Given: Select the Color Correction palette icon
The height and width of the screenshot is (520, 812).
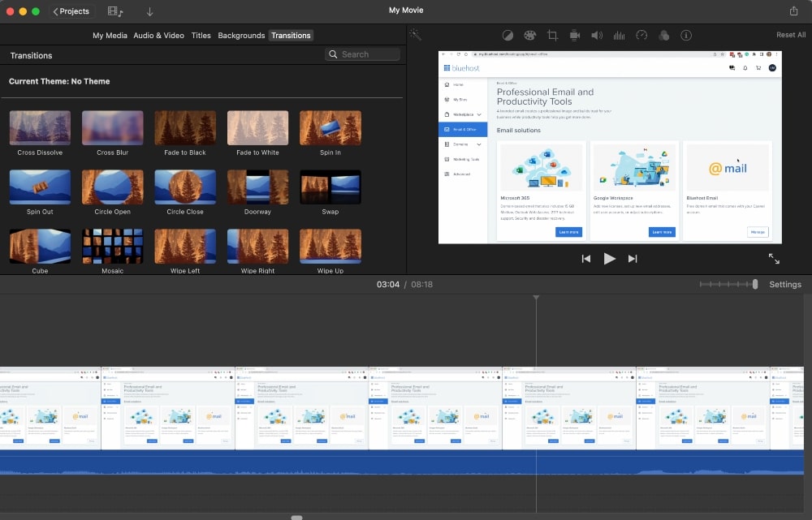Looking at the screenshot, I should tap(530, 35).
